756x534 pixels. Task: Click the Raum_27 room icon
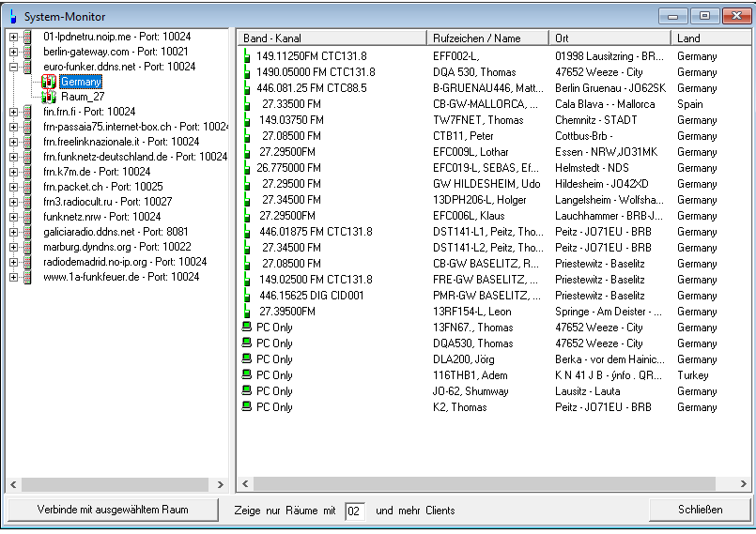(49, 97)
